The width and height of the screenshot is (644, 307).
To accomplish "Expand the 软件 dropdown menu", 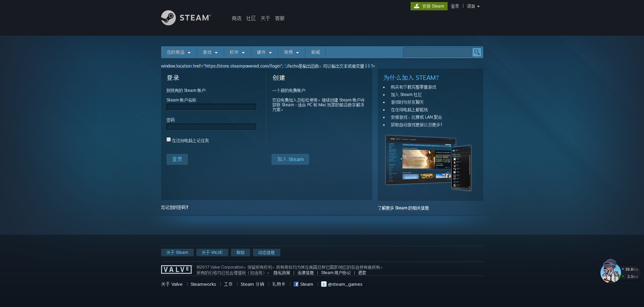I will (x=237, y=52).
